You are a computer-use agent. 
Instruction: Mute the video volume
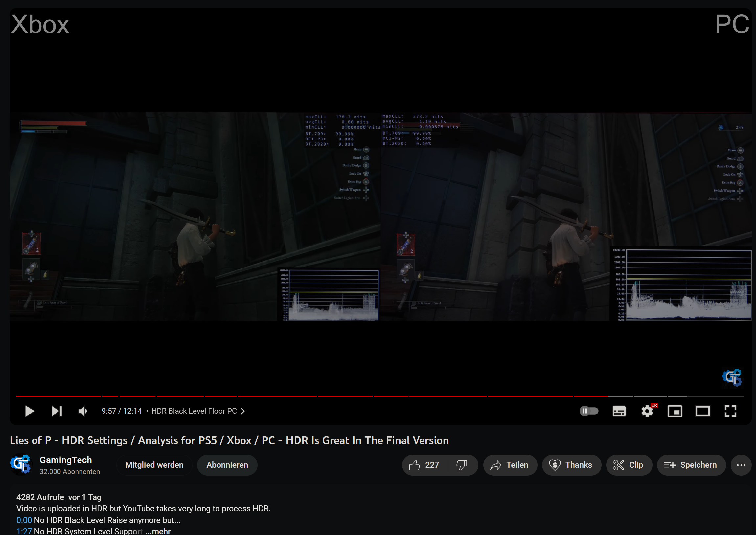[x=82, y=411]
